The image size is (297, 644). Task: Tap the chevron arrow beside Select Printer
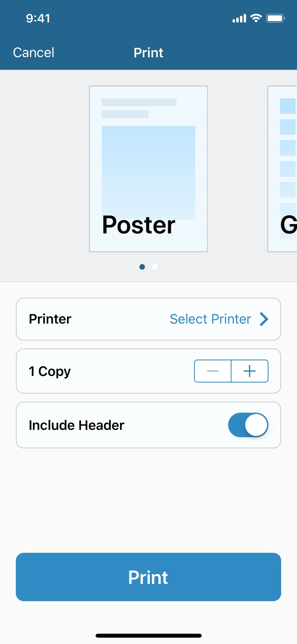(264, 319)
